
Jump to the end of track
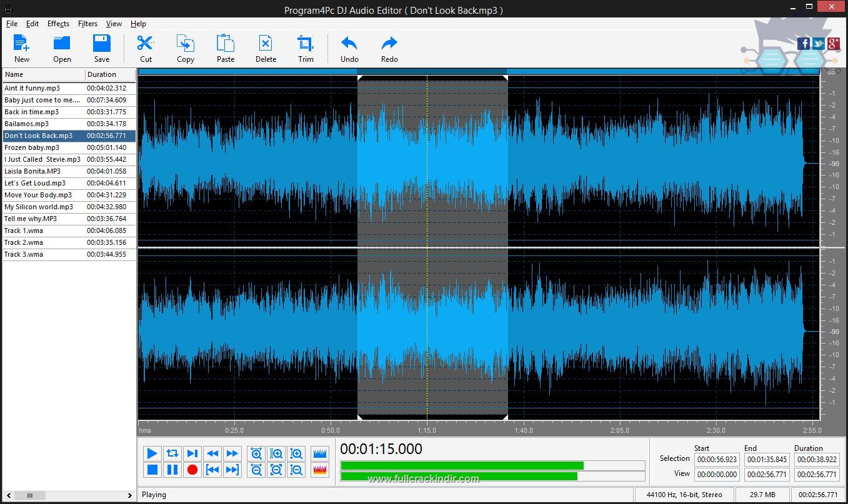(x=232, y=470)
